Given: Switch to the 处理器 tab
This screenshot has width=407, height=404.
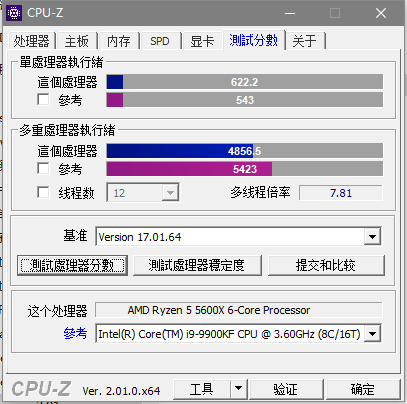Looking at the screenshot, I should (x=32, y=41).
